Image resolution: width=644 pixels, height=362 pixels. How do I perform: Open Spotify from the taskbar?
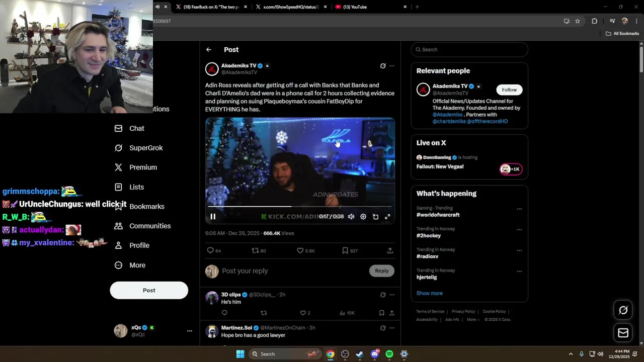tap(389, 354)
